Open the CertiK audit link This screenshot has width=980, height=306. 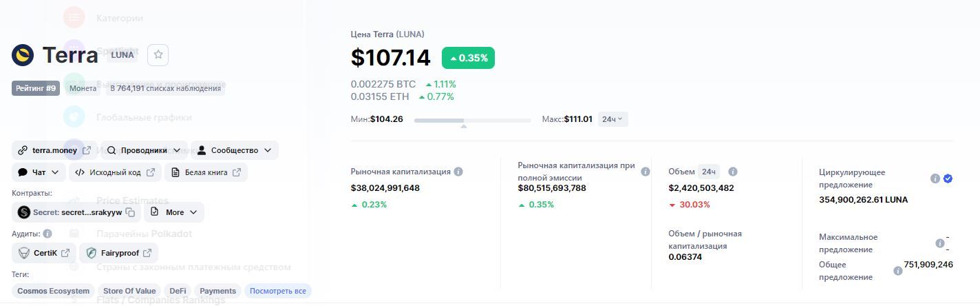(45, 253)
